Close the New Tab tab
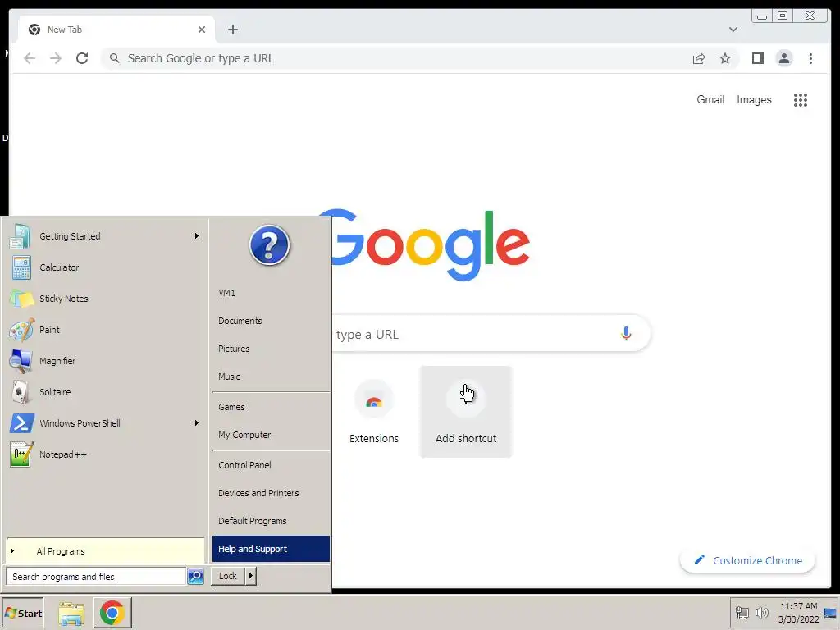This screenshot has height=630, width=840. coord(202,30)
